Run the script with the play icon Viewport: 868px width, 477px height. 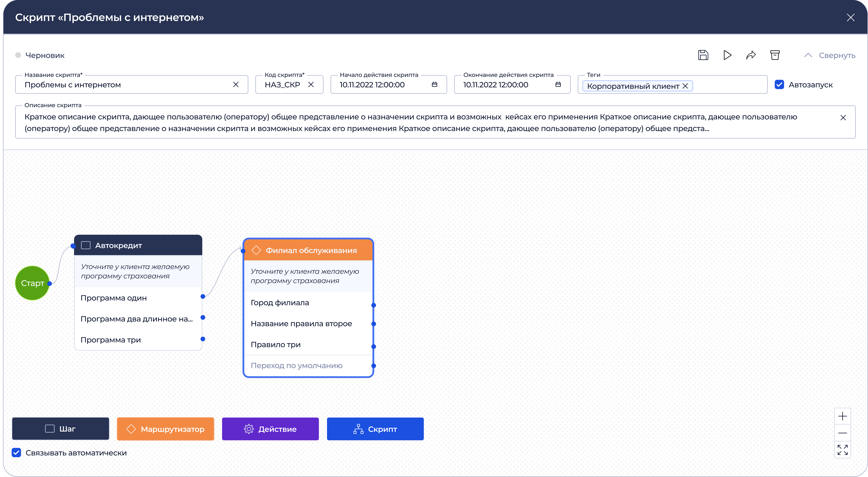[x=727, y=55]
